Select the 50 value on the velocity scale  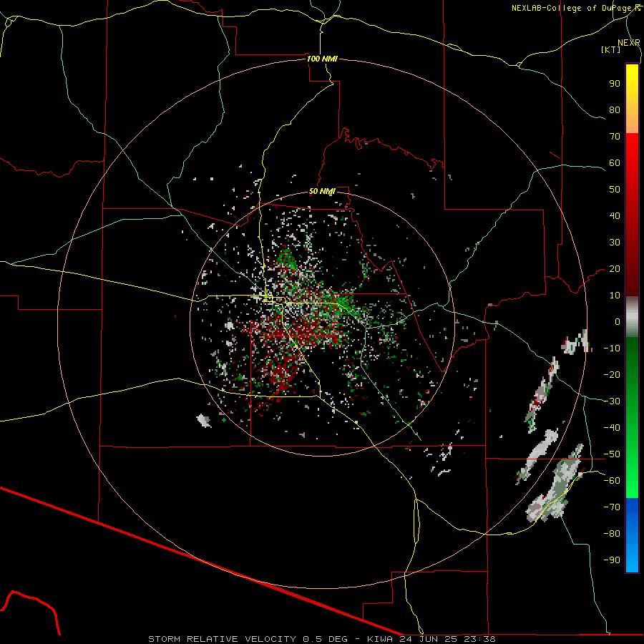(x=615, y=190)
